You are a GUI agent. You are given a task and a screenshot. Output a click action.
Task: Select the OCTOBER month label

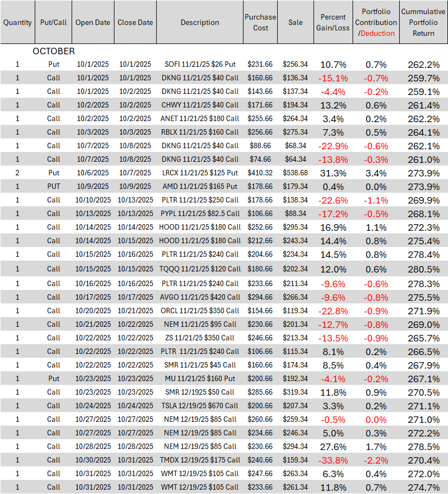point(54,51)
